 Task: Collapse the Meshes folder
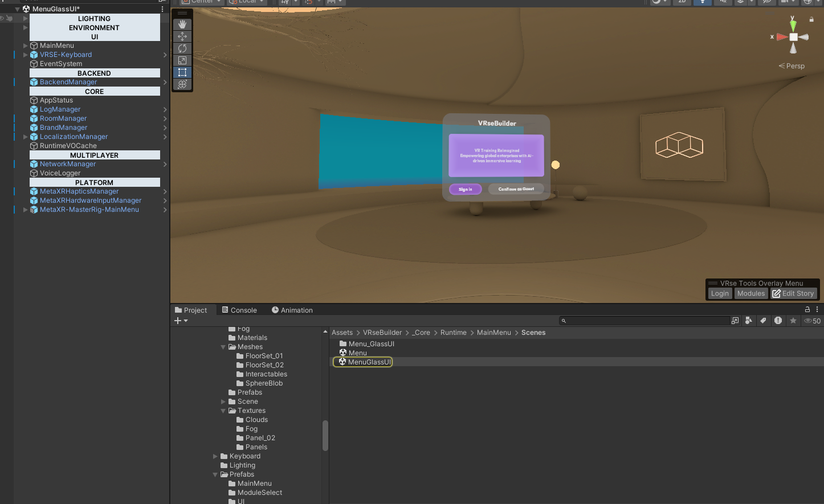pyautogui.click(x=223, y=347)
